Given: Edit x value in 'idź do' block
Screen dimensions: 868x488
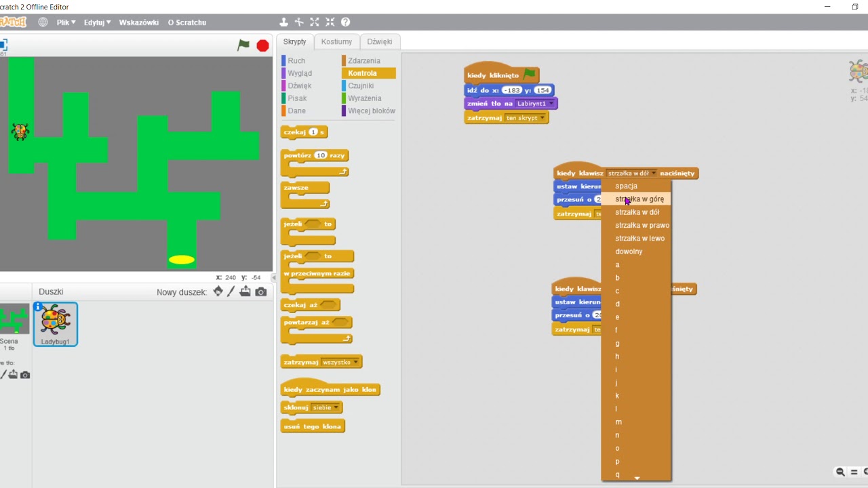Looking at the screenshot, I should [x=511, y=90].
